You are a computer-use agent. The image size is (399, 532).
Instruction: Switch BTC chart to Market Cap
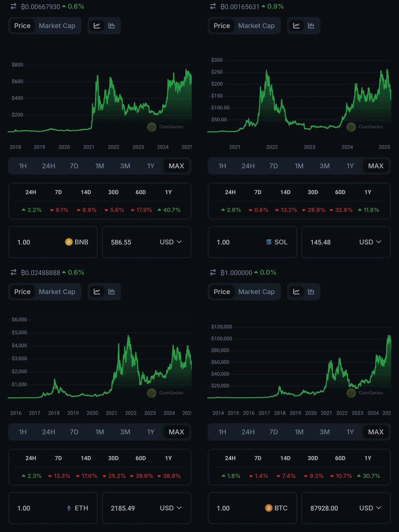257,292
